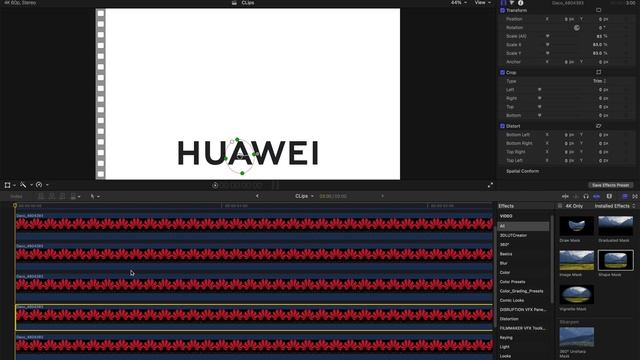Click the Distort on-screen control icon in the inspector

(x=598, y=126)
